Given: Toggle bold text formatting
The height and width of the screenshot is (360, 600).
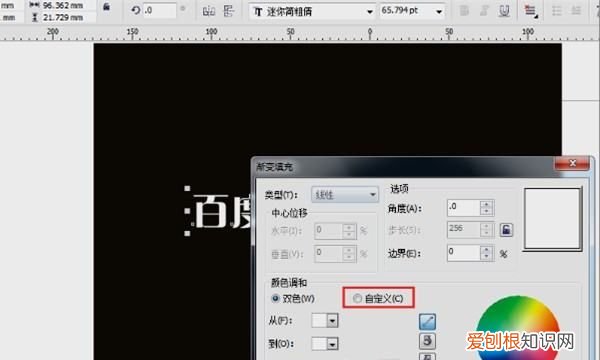Looking at the screenshot, I should pyautogui.click(x=464, y=11).
